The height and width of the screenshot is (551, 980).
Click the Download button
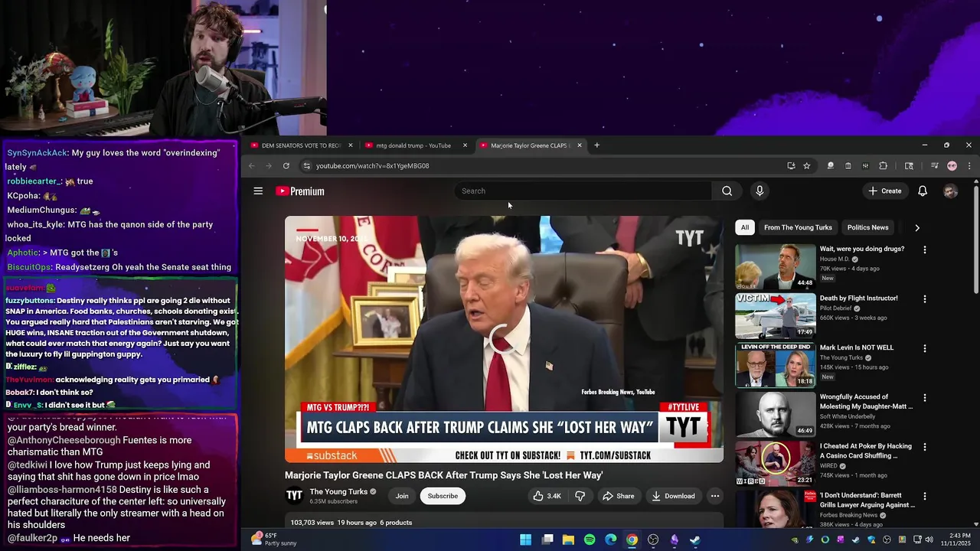(x=674, y=496)
